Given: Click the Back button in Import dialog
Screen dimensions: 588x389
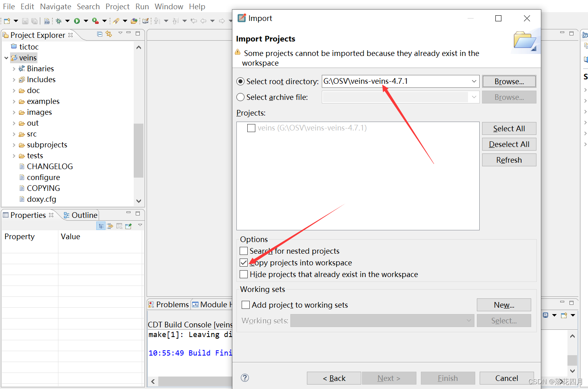Looking at the screenshot, I should (334, 378).
